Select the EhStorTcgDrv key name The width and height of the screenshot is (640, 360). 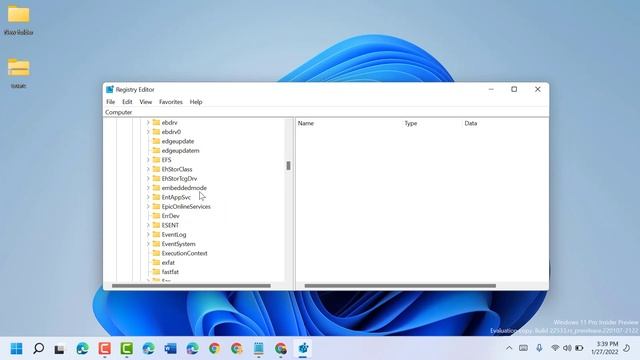179,178
